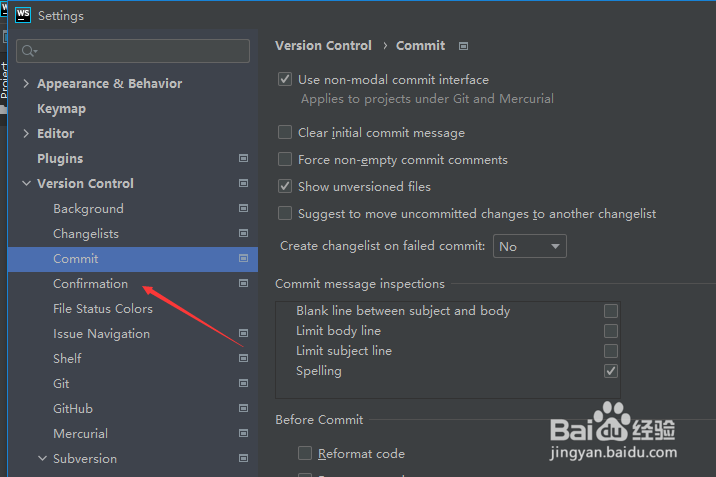
Task: Toggle the Spelling inspection checkbox
Action: pyautogui.click(x=611, y=371)
